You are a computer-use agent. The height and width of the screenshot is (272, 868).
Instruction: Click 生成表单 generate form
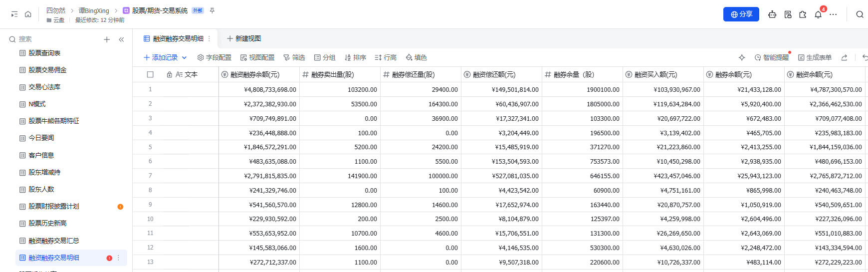point(815,57)
